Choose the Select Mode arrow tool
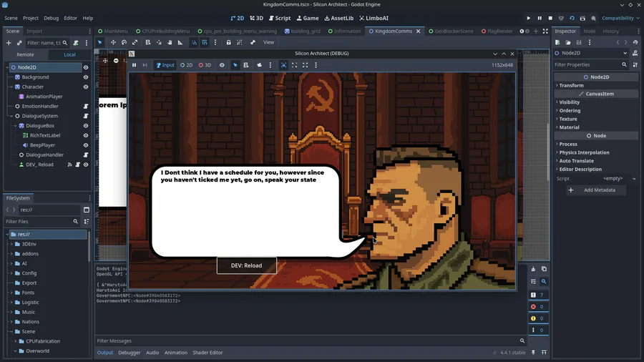Image resolution: width=644 pixels, height=362 pixels. 99,42
